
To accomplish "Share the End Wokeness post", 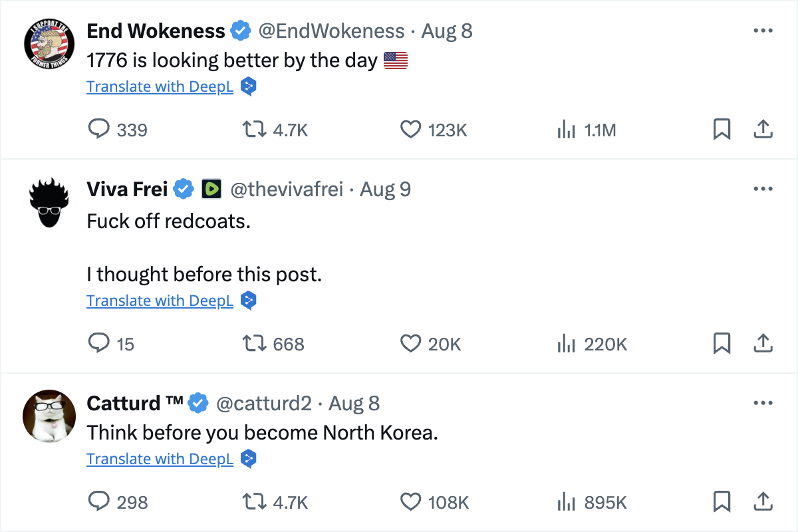I will (763, 129).
